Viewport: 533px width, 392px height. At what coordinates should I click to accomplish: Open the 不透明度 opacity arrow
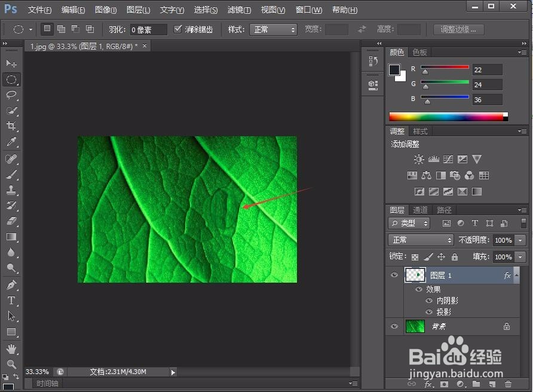tap(520, 240)
